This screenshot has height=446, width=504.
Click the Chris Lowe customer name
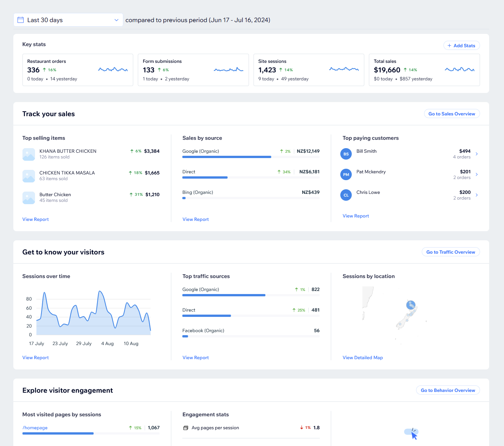(368, 192)
